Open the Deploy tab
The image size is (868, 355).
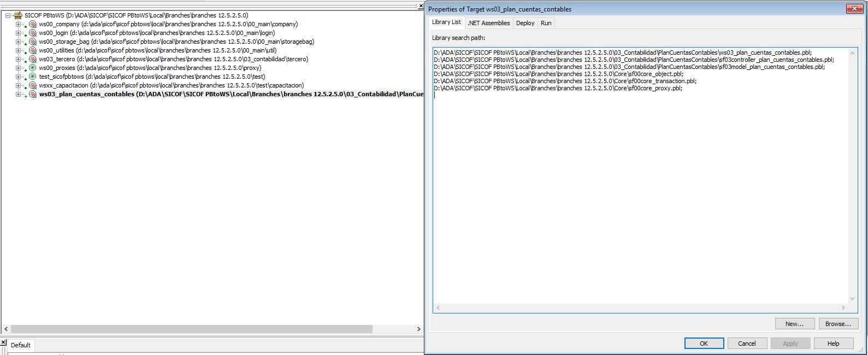click(525, 23)
